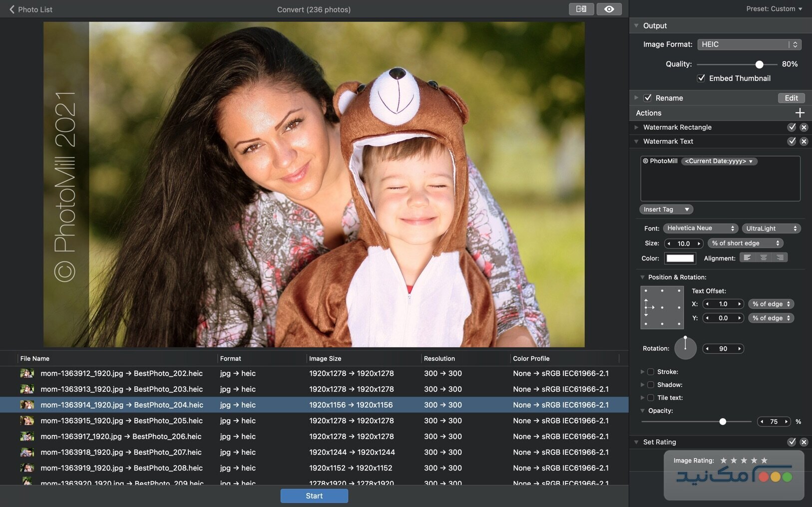Click the plus icon to add a new action

800,113
